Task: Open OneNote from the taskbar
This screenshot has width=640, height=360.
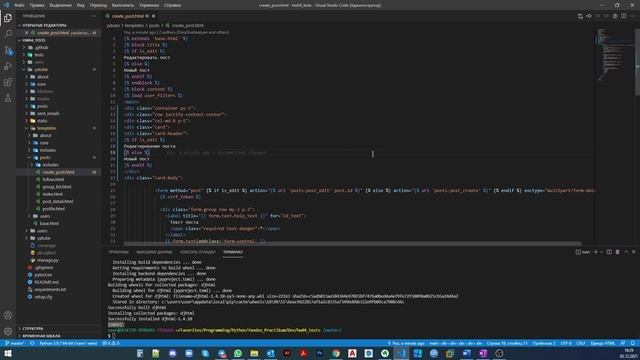Action: click(x=483, y=353)
